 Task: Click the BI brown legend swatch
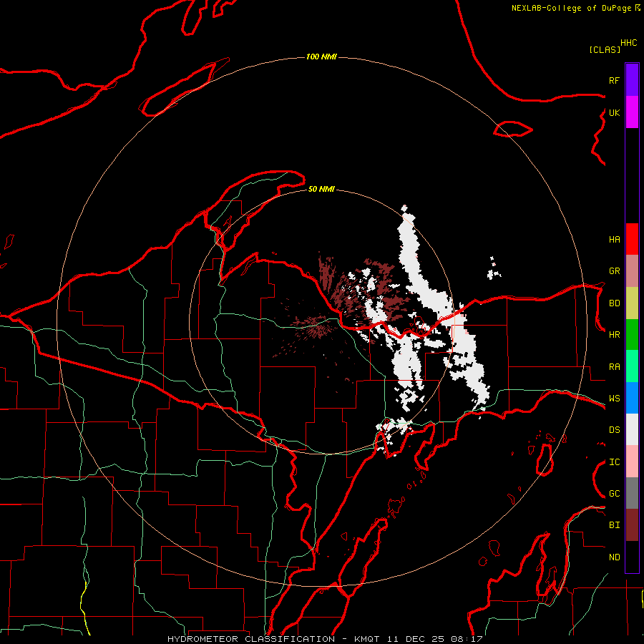coord(632,525)
